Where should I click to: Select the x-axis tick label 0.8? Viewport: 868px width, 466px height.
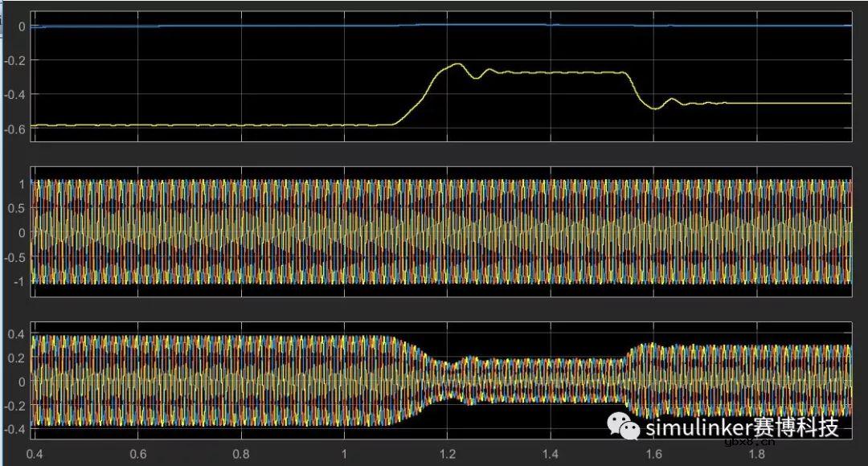pyautogui.click(x=241, y=453)
